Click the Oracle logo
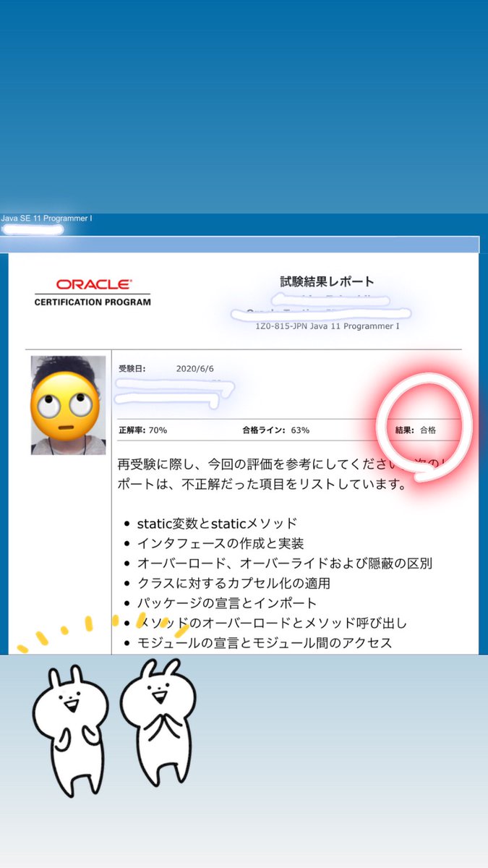The height and width of the screenshot is (868, 488). (x=93, y=285)
